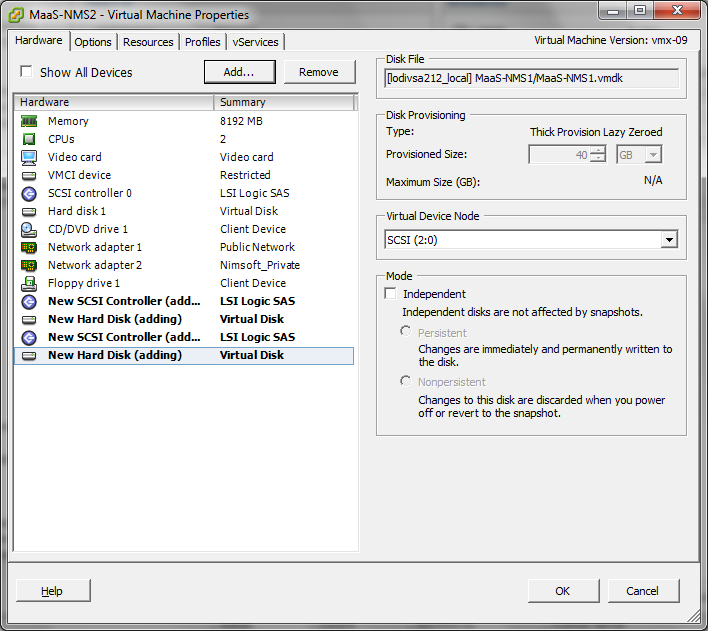Click the Nimsoft_Private summary value

tap(260, 265)
